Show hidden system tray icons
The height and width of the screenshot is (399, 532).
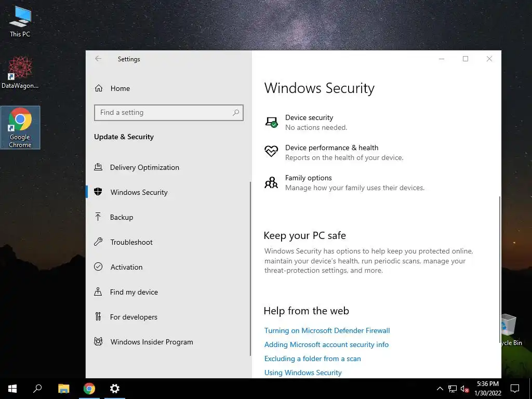coord(440,389)
